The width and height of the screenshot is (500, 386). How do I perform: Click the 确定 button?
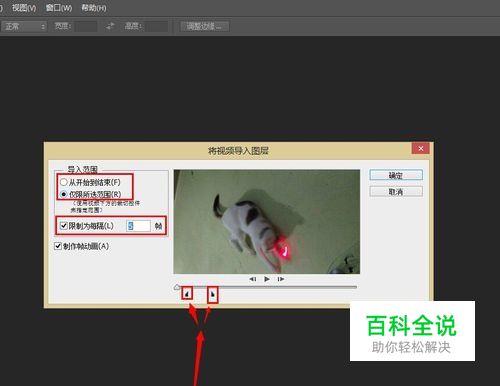pos(396,175)
